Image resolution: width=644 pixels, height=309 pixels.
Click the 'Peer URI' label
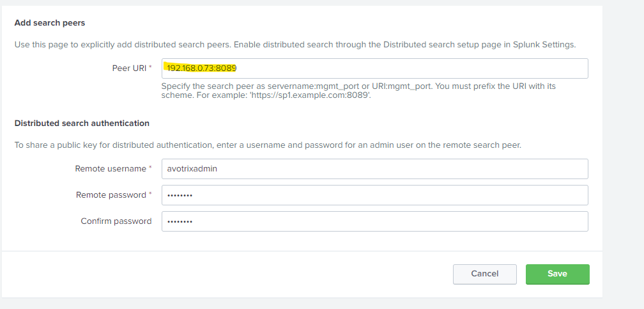[x=129, y=68]
